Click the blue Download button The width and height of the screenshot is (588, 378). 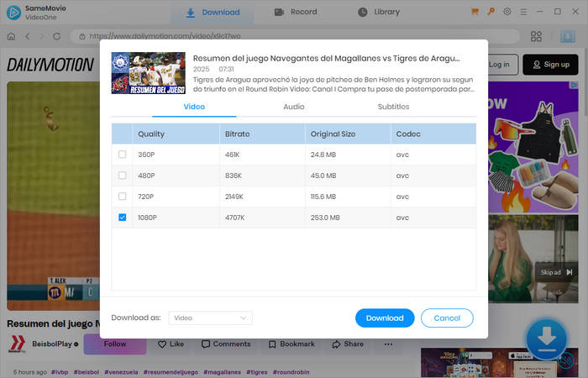385,318
